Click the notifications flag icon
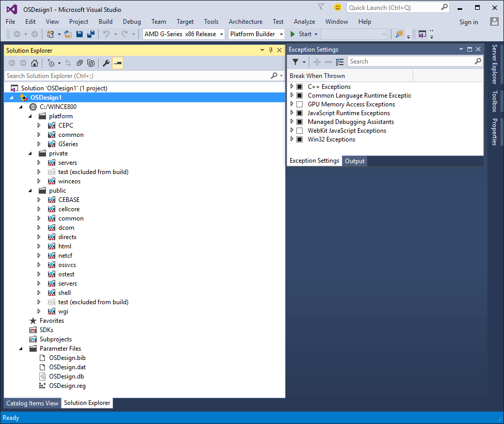 (x=321, y=7)
